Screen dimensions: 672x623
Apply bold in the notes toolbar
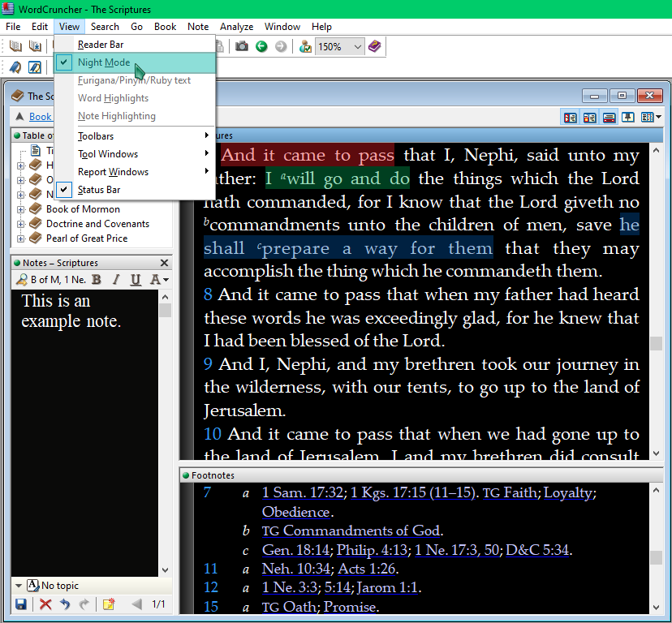97,280
